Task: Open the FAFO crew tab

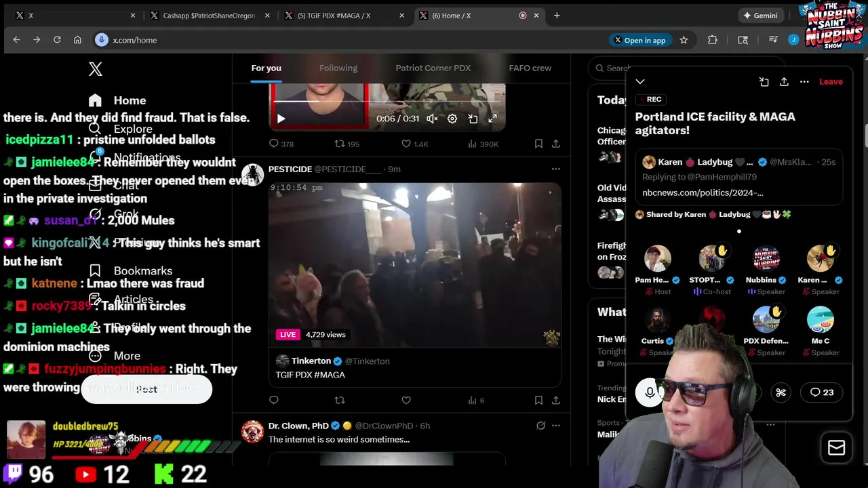Action: point(530,68)
